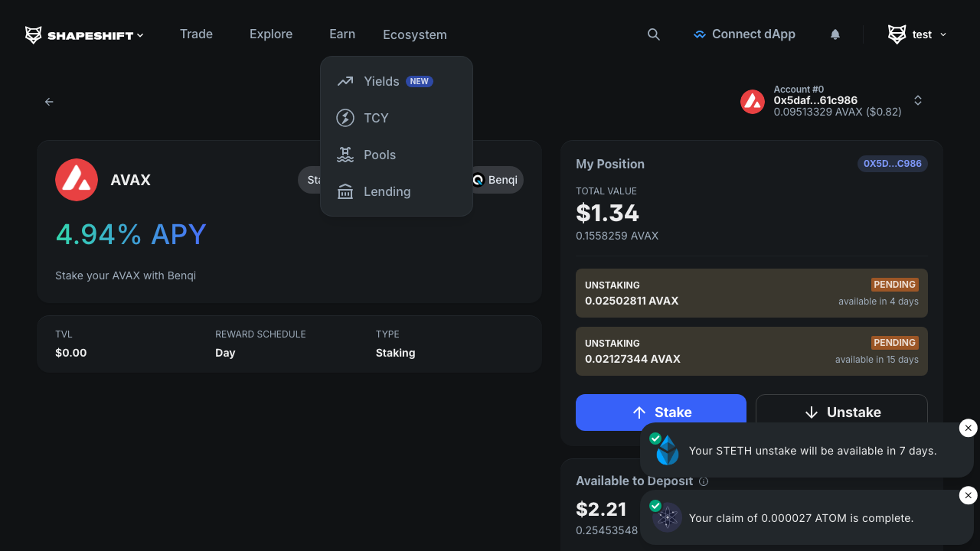Click the ShapeShift fox logo

coord(34,35)
